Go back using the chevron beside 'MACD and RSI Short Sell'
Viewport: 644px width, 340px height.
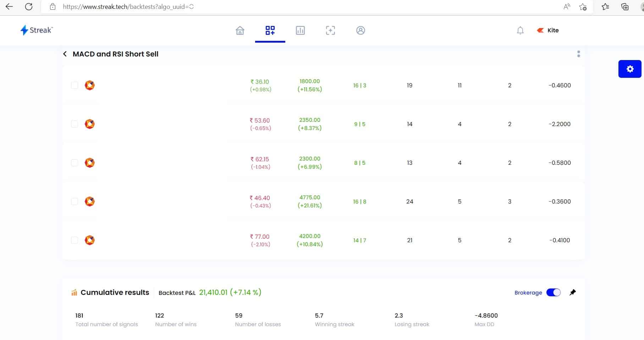pos(65,54)
